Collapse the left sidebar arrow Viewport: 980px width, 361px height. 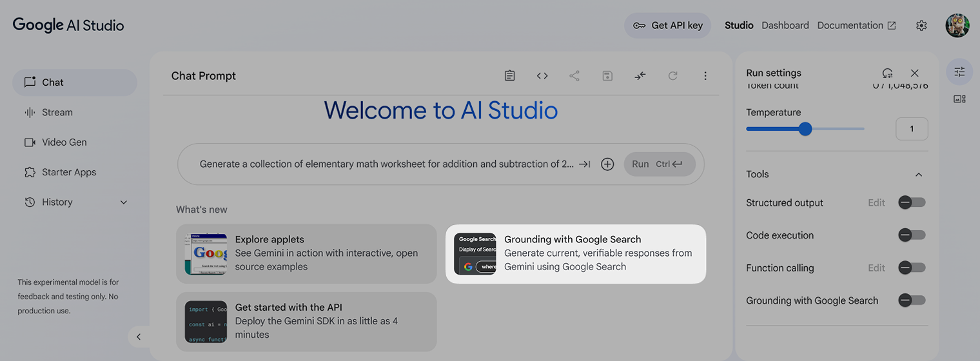(139, 337)
